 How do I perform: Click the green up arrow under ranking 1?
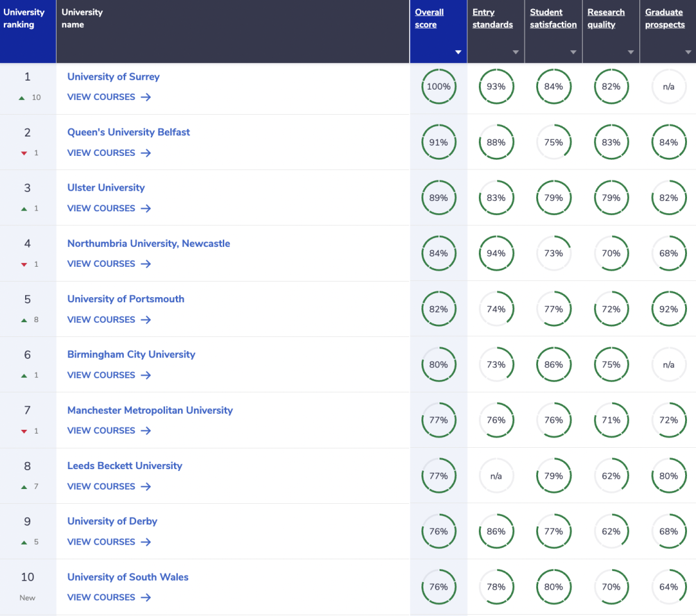(x=22, y=98)
